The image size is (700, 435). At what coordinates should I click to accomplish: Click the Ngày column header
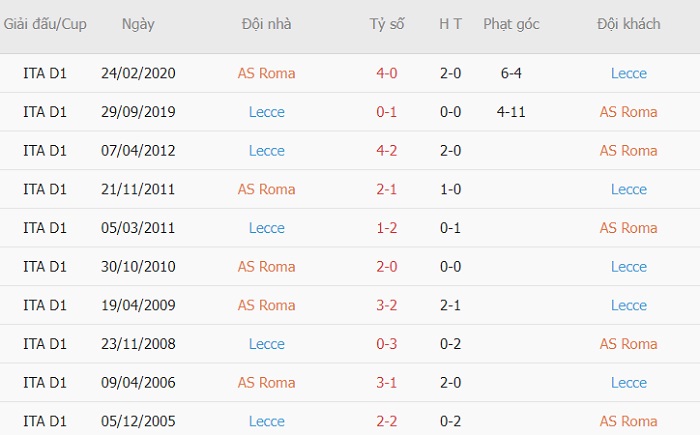[138, 24]
